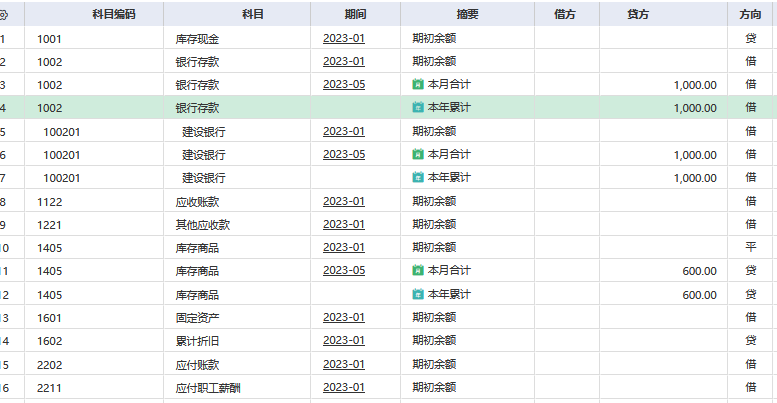Viewport: 777px width, 403px height.
Task: Click the monthly total icon for 库存商品
Action: pyautogui.click(x=418, y=271)
